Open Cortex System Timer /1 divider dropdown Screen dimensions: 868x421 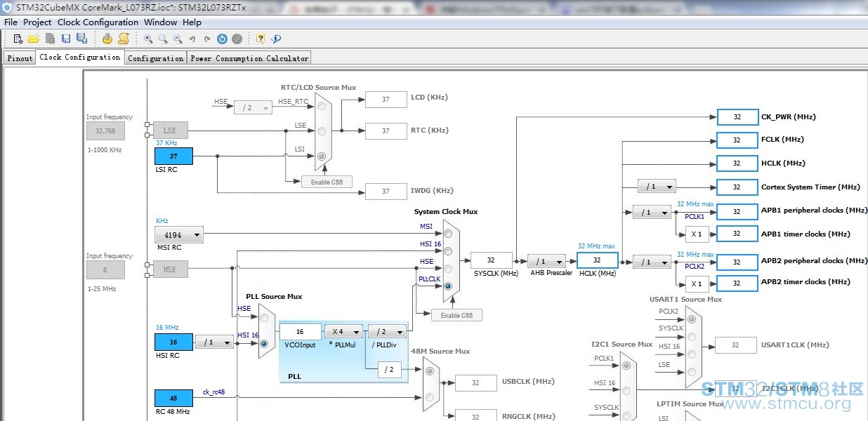(x=657, y=187)
